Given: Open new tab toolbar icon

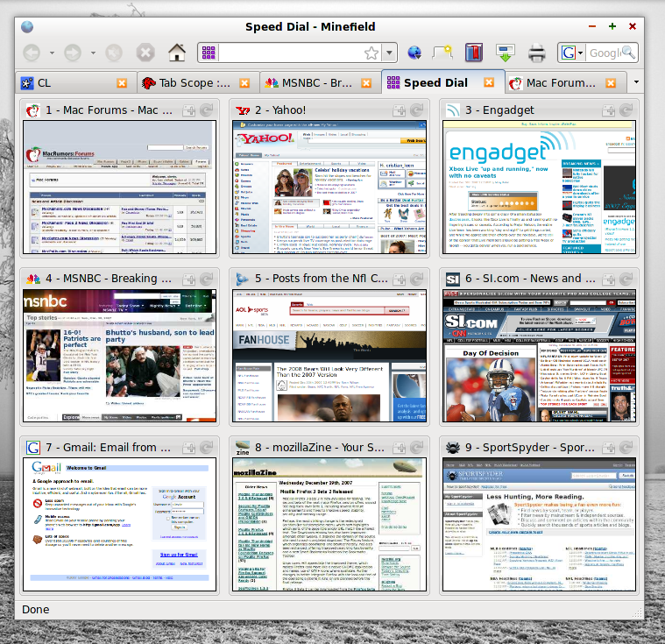Looking at the screenshot, I should click(x=442, y=53).
